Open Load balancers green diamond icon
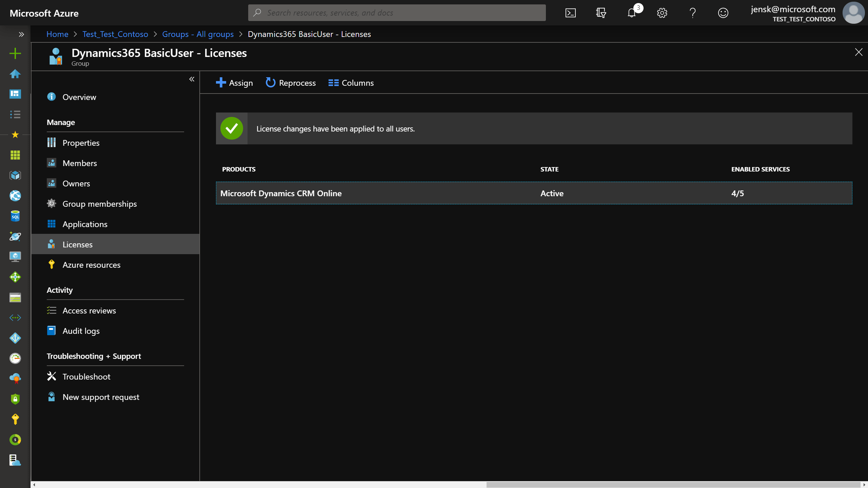The width and height of the screenshot is (868, 488). [15, 277]
